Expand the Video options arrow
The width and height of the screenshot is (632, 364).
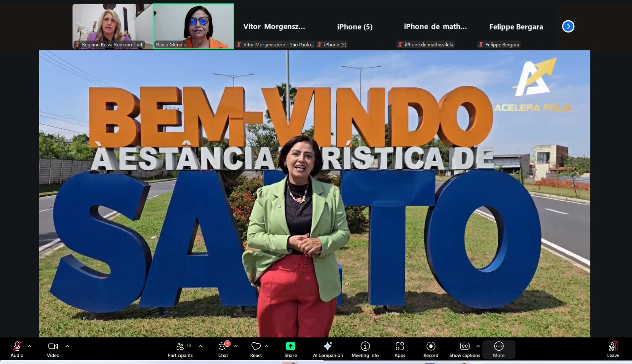click(x=67, y=346)
